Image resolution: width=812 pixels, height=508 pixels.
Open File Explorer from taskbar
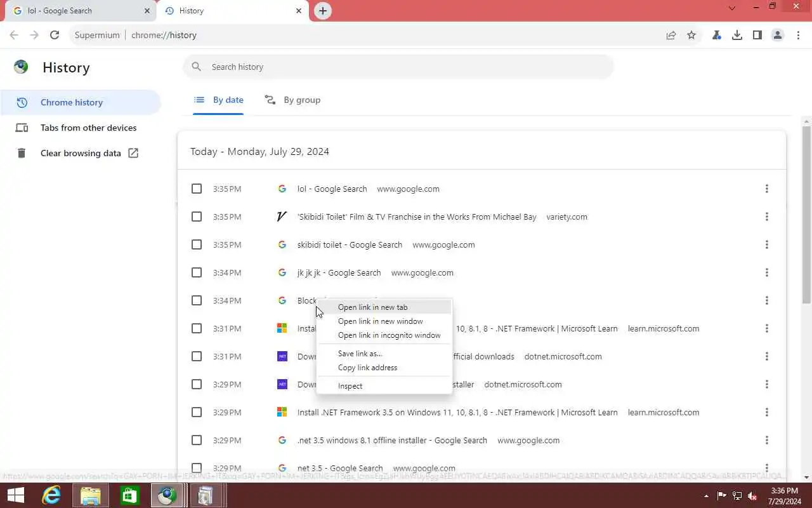pos(91,495)
